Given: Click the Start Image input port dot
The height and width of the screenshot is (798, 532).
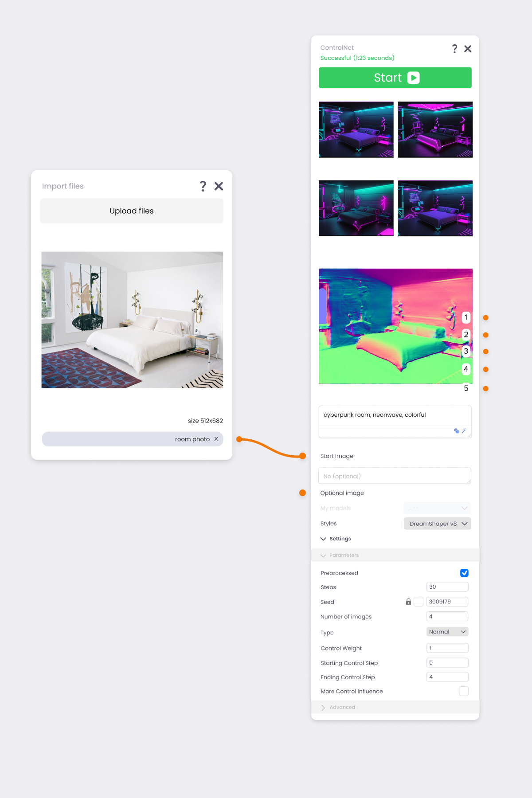Looking at the screenshot, I should tap(303, 456).
